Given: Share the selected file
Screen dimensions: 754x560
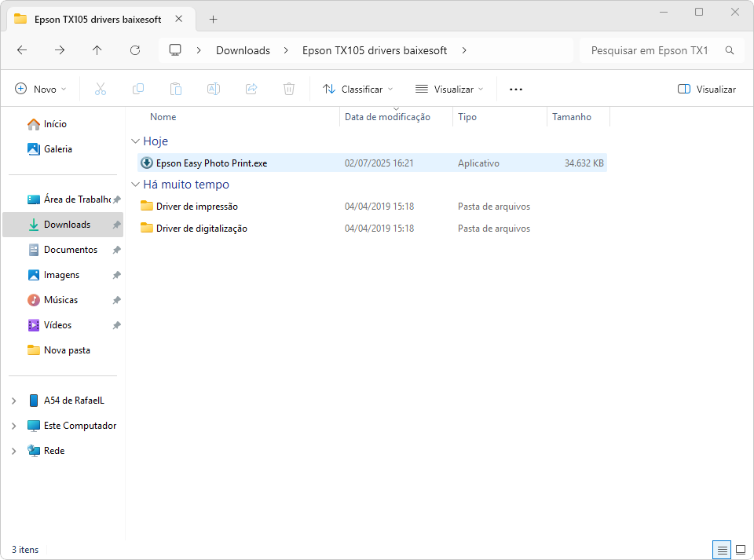Looking at the screenshot, I should [x=251, y=89].
